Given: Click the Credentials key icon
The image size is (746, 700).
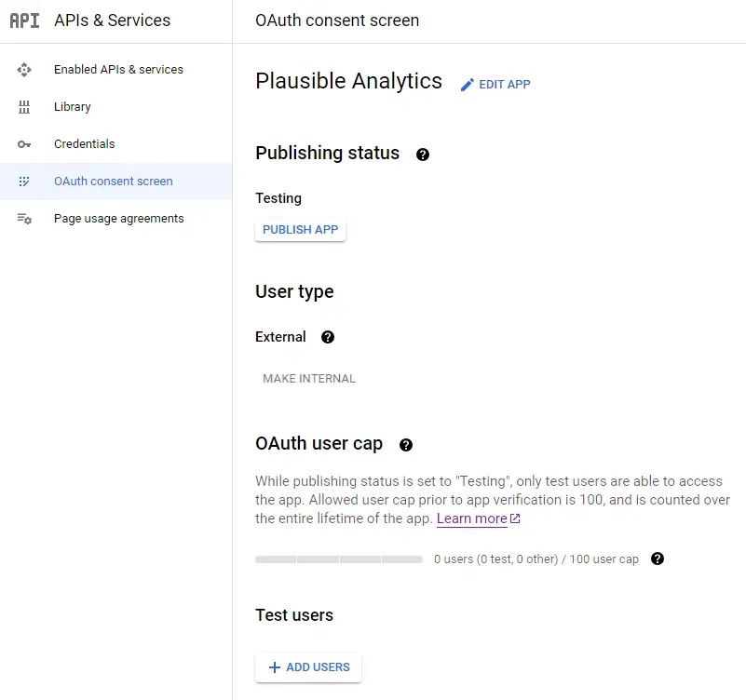Looking at the screenshot, I should [24, 144].
